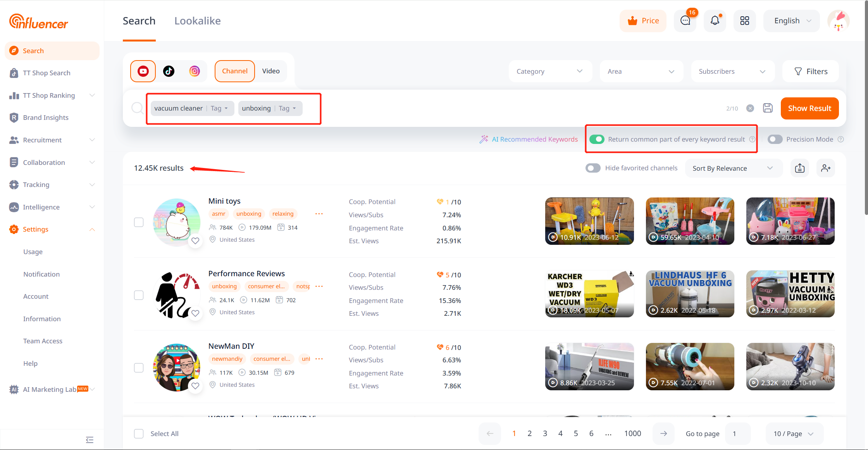Switch to the Lookalike tab

pos(197,21)
